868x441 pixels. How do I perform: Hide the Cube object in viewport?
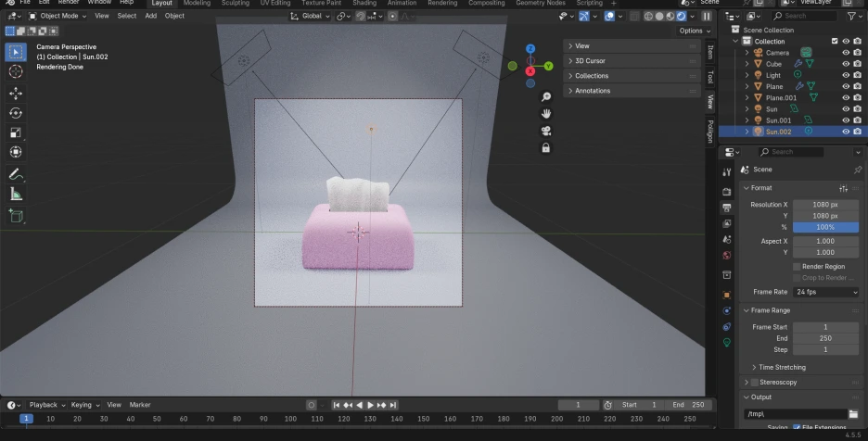[845, 65]
